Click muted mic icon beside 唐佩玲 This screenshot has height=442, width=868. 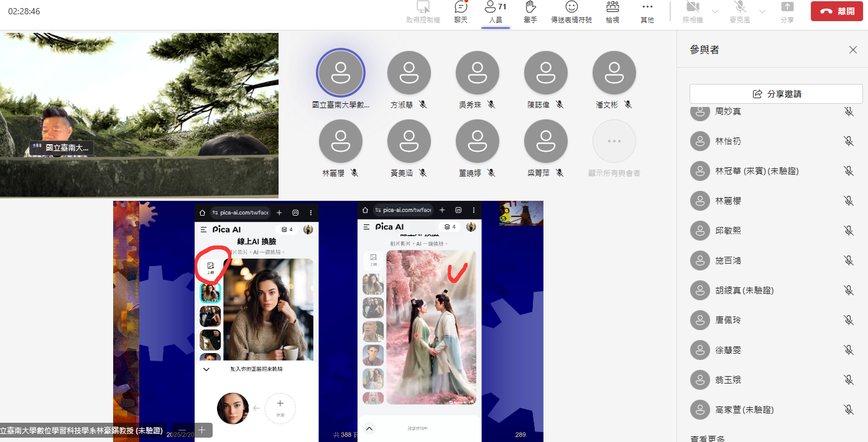point(849,320)
